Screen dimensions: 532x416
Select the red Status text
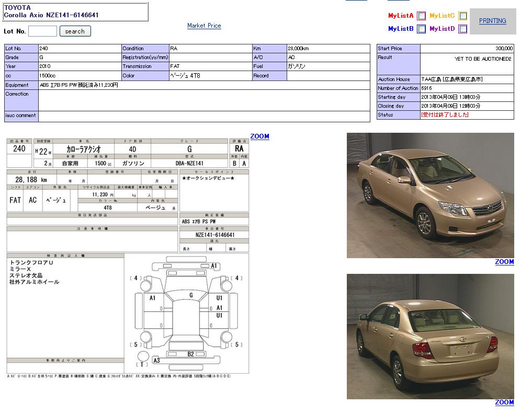click(x=445, y=115)
